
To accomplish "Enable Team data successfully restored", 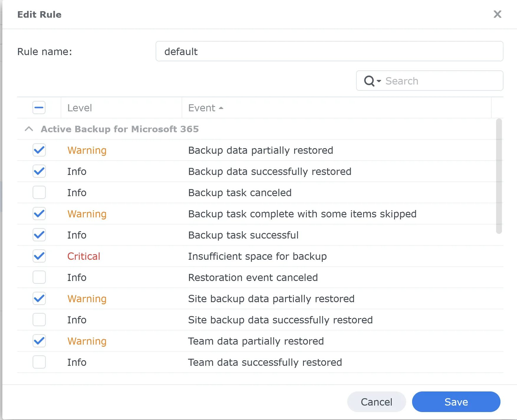I will point(39,362).
